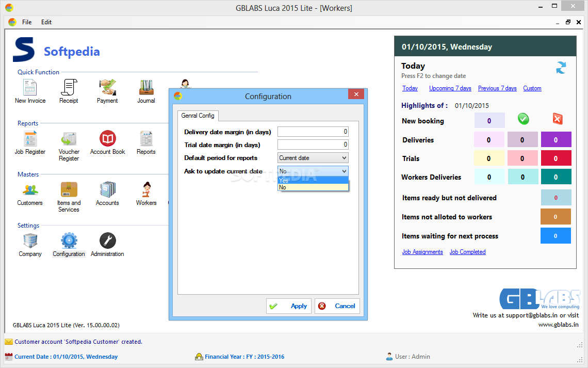Screen dimensions: 588x368
Task: Open the Account Book report
Action: [x=108, y=142]
